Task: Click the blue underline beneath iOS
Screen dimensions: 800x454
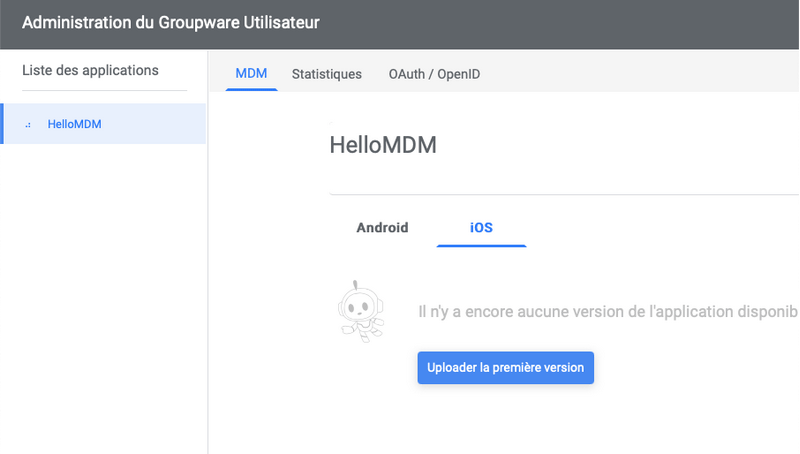Action: point(481,245)
